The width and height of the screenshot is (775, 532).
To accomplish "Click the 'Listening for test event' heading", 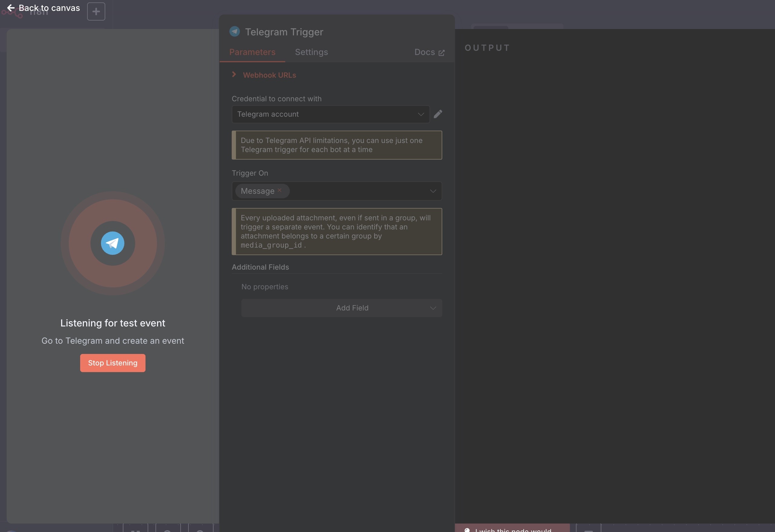I will pyautogui.click(x=113, y=323).
